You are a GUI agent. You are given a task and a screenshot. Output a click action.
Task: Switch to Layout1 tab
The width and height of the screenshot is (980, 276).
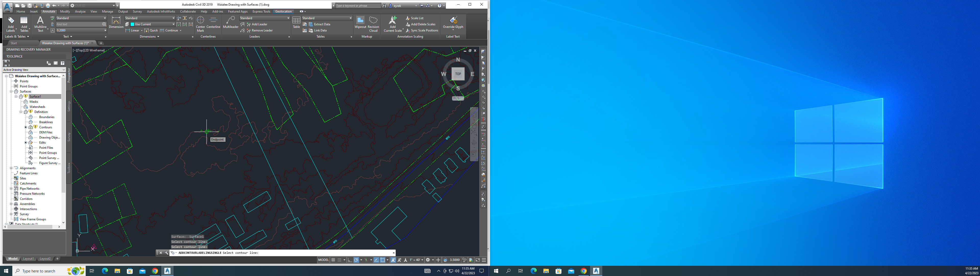coord(29,258)
